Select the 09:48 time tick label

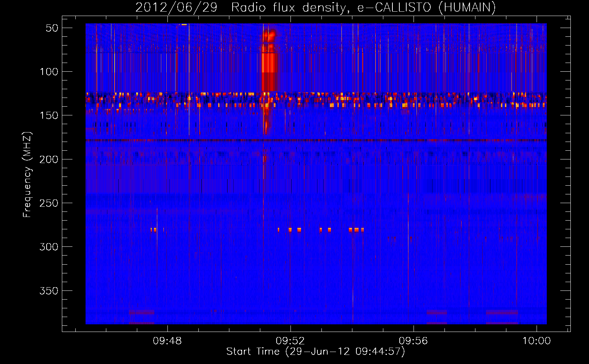167,341
